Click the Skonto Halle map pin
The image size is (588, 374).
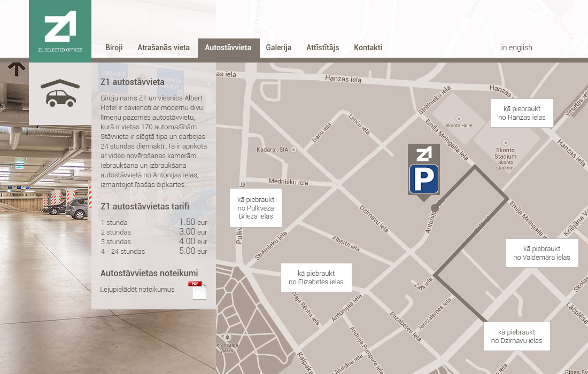point(459,119)
